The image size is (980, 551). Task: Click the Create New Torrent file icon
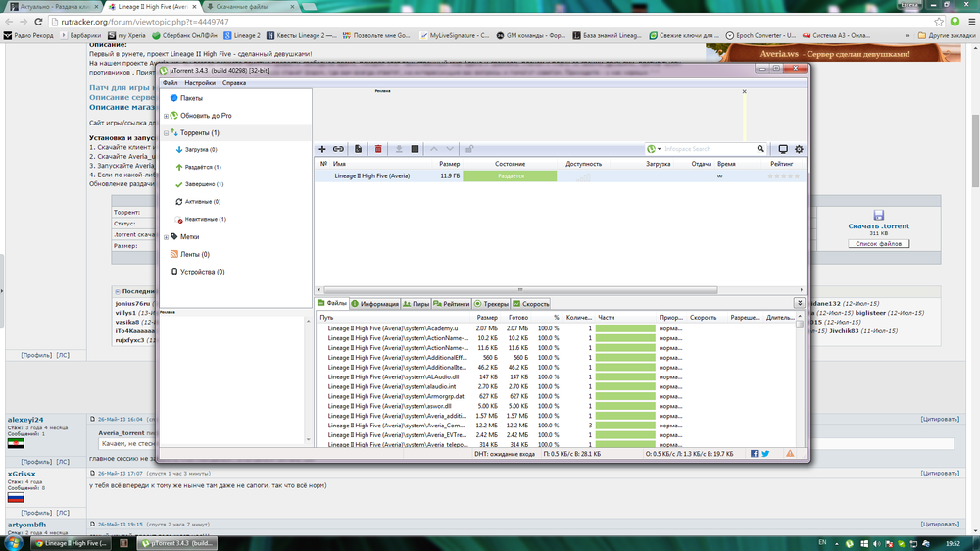click(x=359, y=149)
